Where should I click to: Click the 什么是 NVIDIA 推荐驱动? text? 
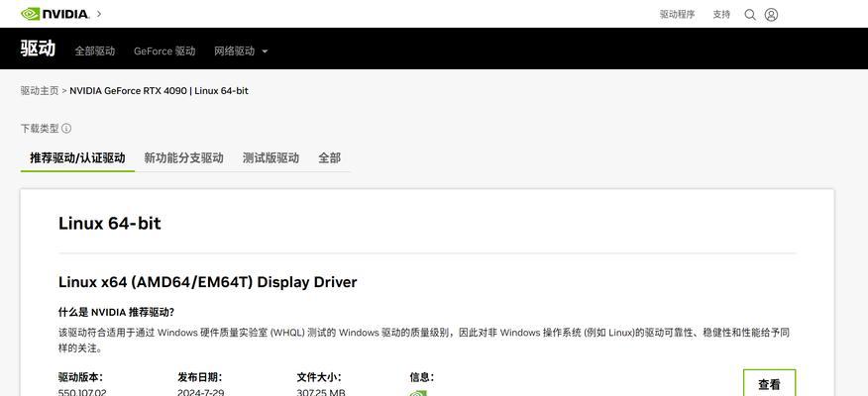(116, 312)
